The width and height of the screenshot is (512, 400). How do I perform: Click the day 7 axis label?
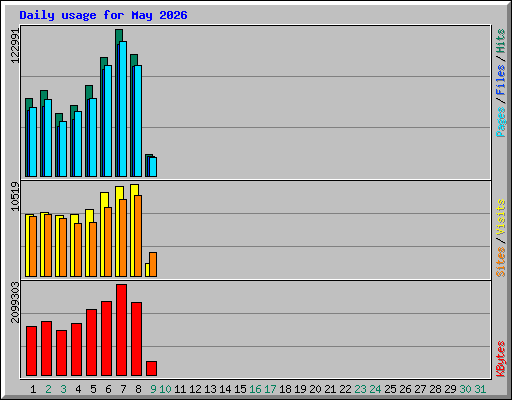point(123,389)
